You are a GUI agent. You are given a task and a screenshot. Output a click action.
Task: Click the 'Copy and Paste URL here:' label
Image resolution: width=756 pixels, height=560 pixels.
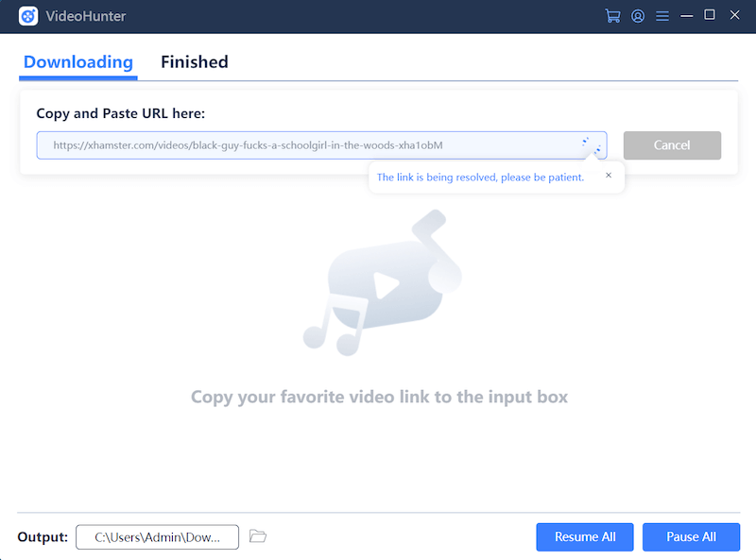[121, 113]
